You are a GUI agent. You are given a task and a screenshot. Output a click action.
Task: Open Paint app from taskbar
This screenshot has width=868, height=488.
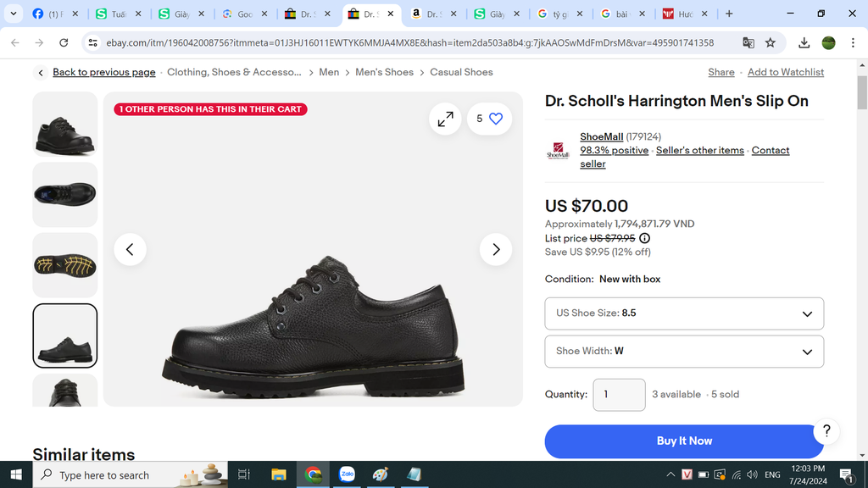point(381,474)
